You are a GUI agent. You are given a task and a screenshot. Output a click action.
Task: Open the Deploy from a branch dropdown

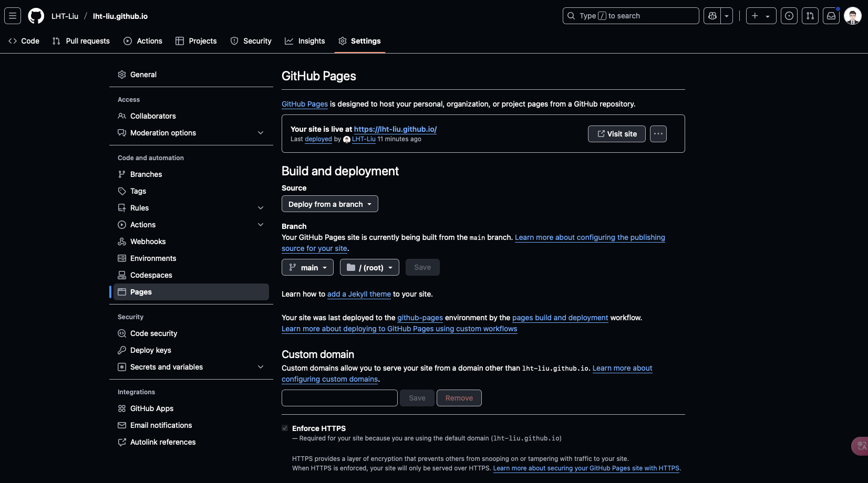tap(330, 204)
